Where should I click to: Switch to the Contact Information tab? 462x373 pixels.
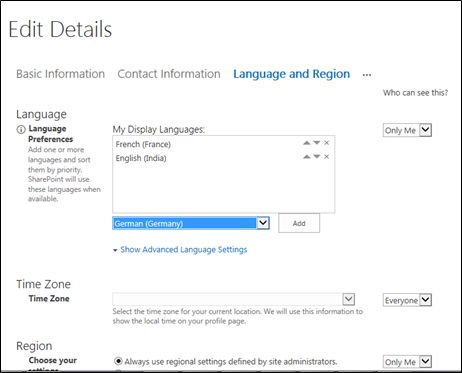coord(169,74)
